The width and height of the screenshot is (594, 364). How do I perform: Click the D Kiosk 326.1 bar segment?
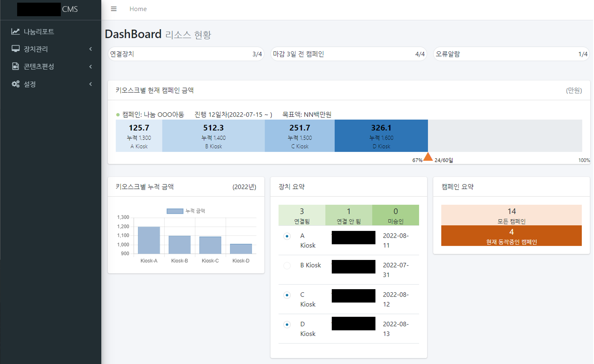pyautogui.click(x=381, y=136)
